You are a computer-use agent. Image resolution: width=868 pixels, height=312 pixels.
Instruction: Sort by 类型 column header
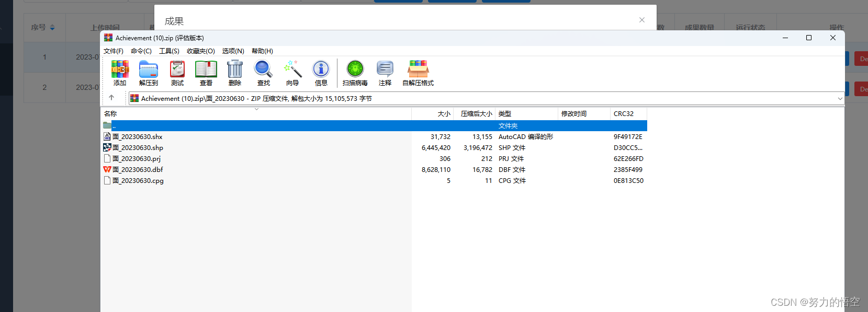coord(526,113)
